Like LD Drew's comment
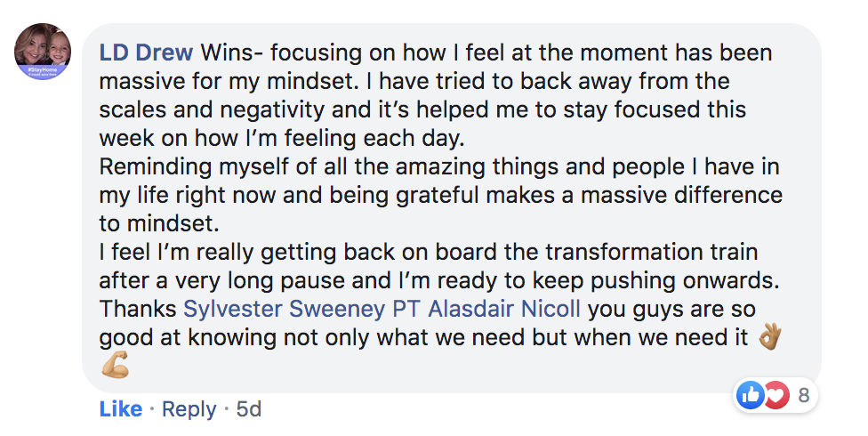868x436 pixels. point(121,408)
